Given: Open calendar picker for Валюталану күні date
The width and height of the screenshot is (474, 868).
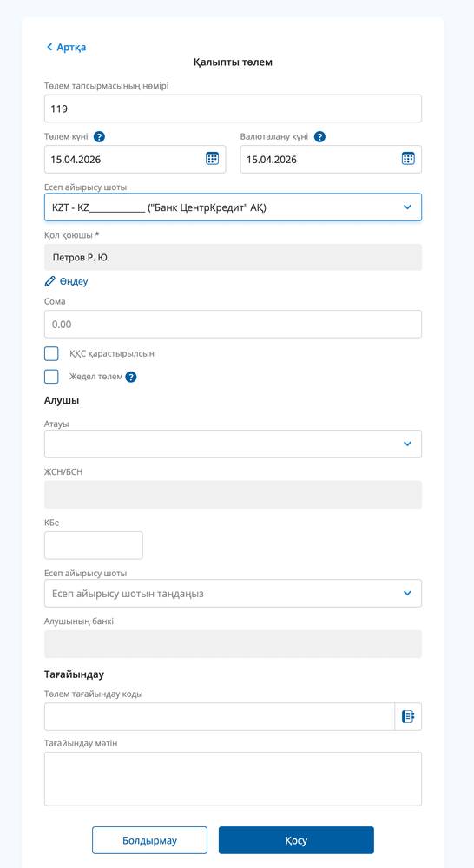Looking at the screenshot, I should pyautogui.click(x=408, y=159).
